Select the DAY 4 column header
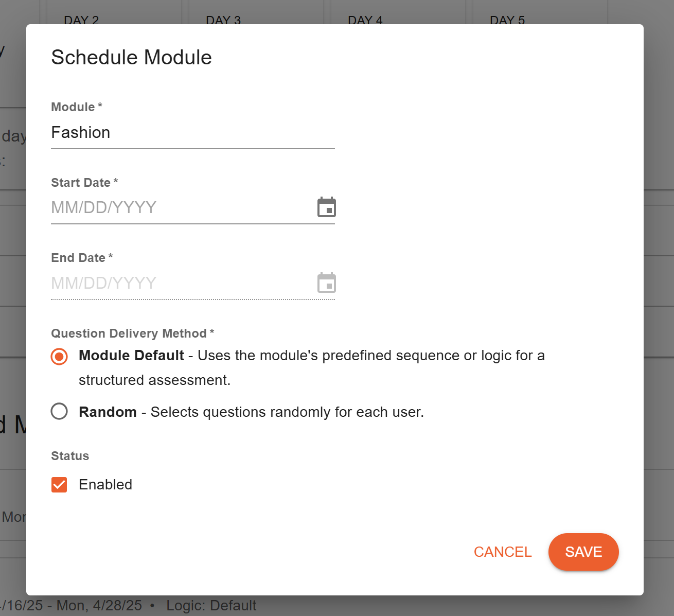This screenshot has width=674, height=616. point(365,20)
